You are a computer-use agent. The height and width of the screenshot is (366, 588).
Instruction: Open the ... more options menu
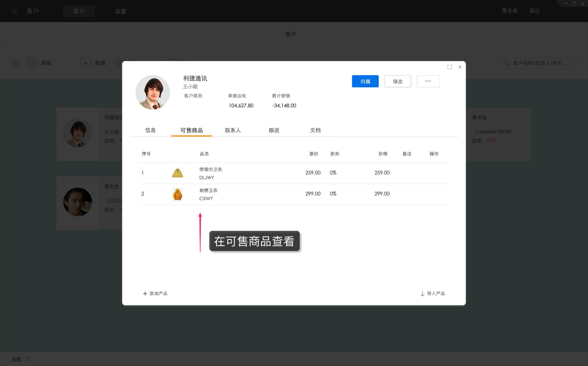coord(428,81)
